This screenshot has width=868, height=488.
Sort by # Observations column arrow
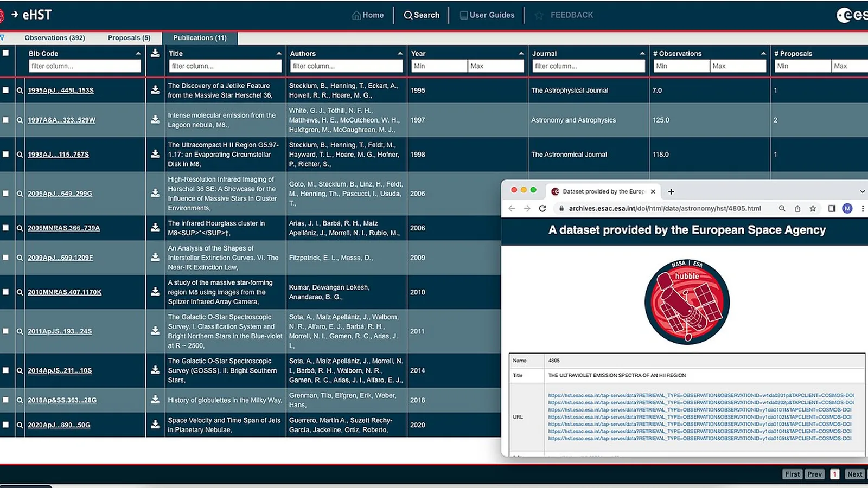tap(763, 54)
